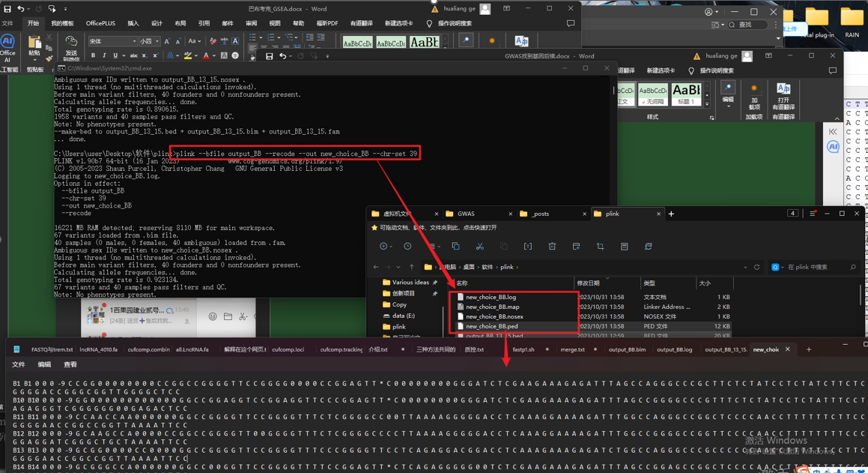Switch to the GWAS tab in Explorer
868x473 pixels.
466,214
